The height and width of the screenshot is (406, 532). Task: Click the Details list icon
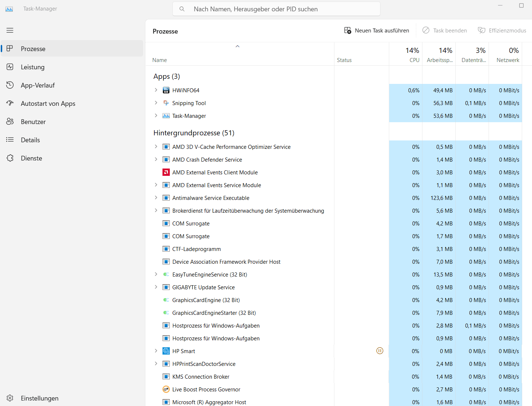pyautogui.click(x=10, y=140)
